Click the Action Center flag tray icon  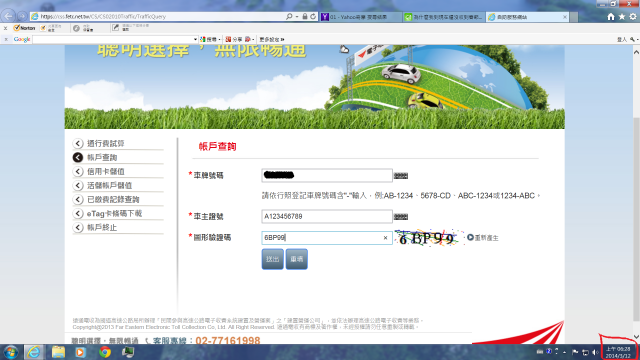click(575, 352)
